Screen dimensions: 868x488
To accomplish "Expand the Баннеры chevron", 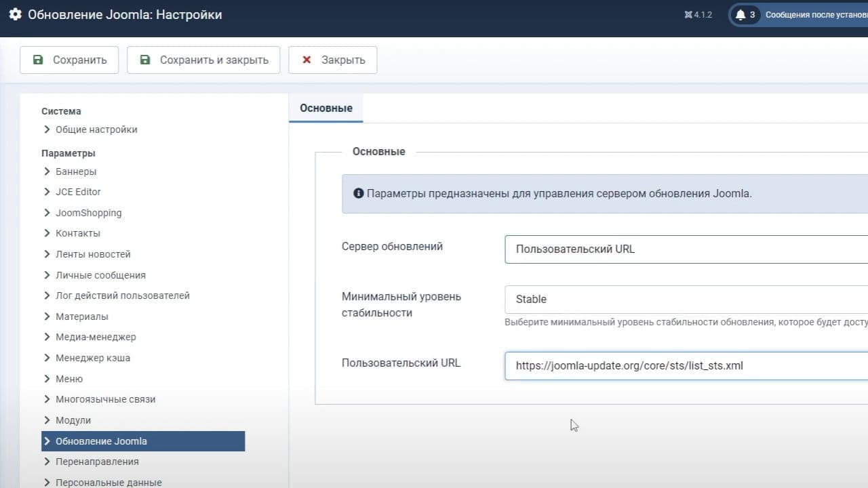I will tap(47, 171).
